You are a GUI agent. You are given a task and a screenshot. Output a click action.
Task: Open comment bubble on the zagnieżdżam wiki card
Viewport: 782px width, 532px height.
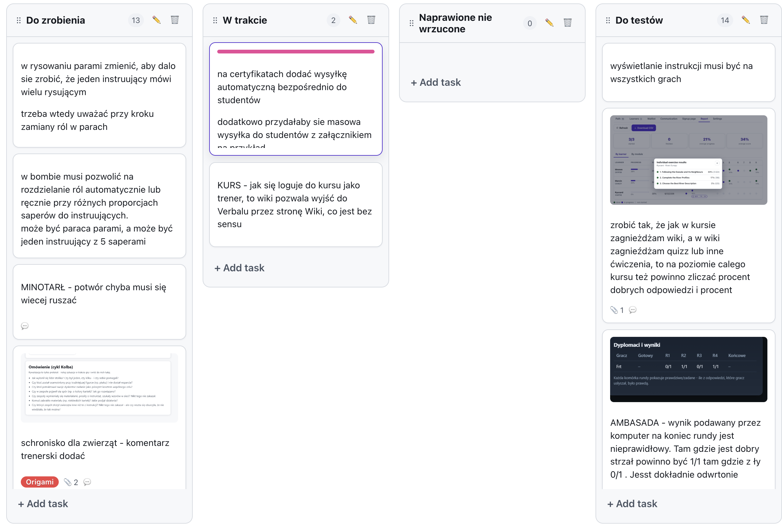(x=632, y=310)
